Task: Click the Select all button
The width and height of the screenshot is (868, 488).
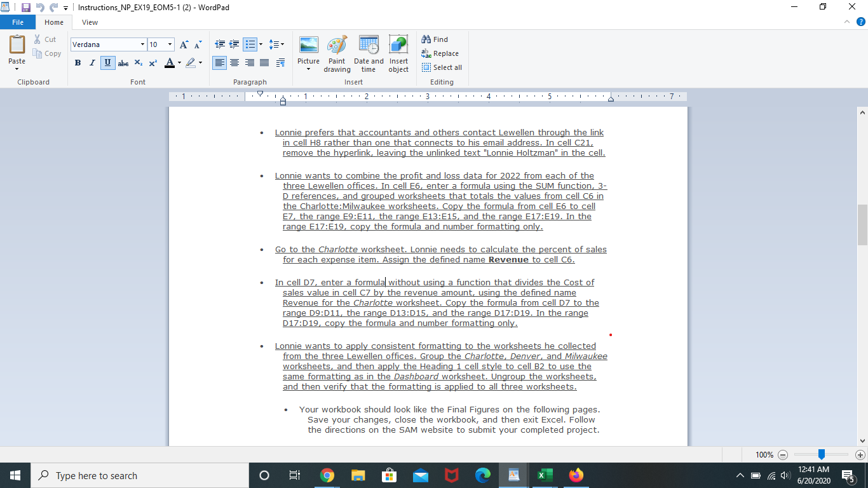Action: pyautogui.click(x=442, y=67)
